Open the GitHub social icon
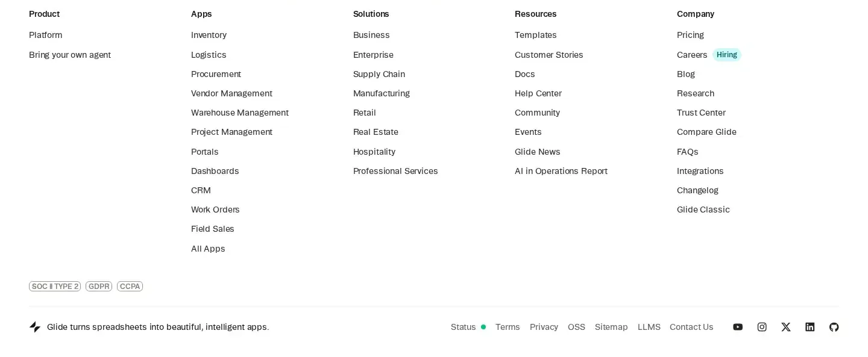This screenshot has height=357, width=868. point(834,327)
